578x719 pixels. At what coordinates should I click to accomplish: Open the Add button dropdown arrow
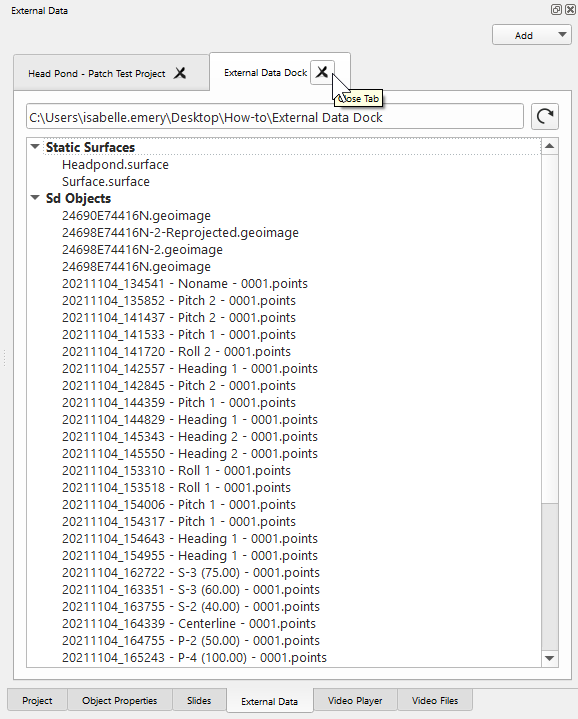tap(562, 35)
